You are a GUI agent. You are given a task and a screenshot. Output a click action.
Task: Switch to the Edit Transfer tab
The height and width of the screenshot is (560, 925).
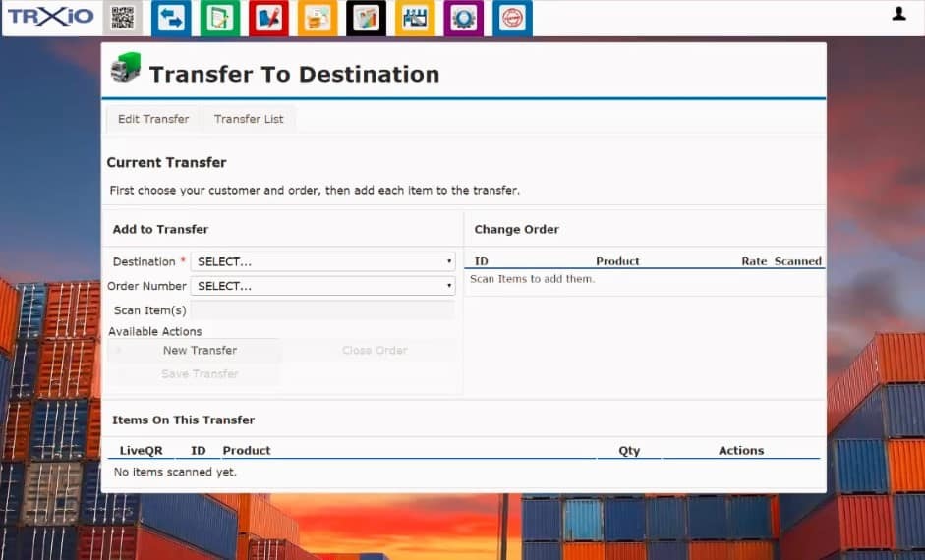coord(153,119)
